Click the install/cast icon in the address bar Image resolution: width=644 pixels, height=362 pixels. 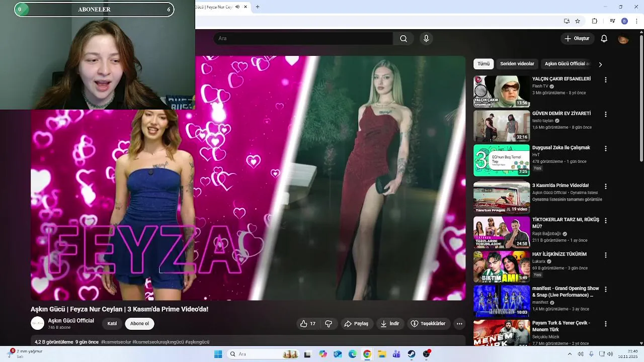[567, 21]
